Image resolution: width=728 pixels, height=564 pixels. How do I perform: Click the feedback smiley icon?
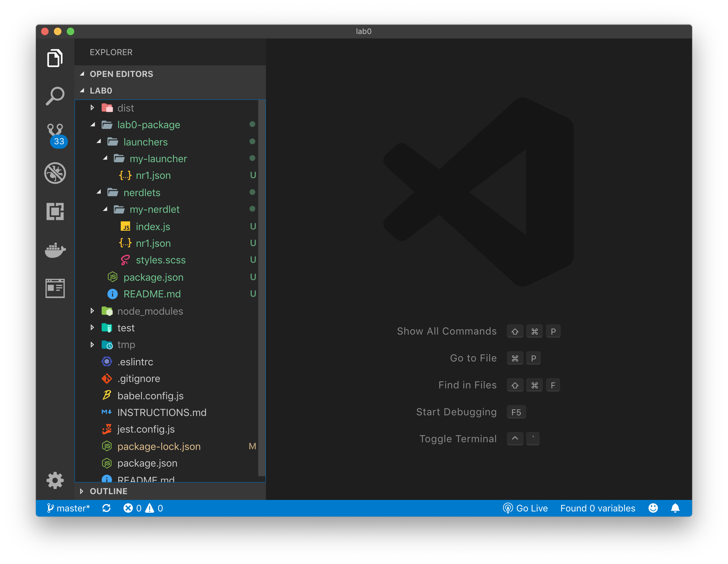(653, 508)
